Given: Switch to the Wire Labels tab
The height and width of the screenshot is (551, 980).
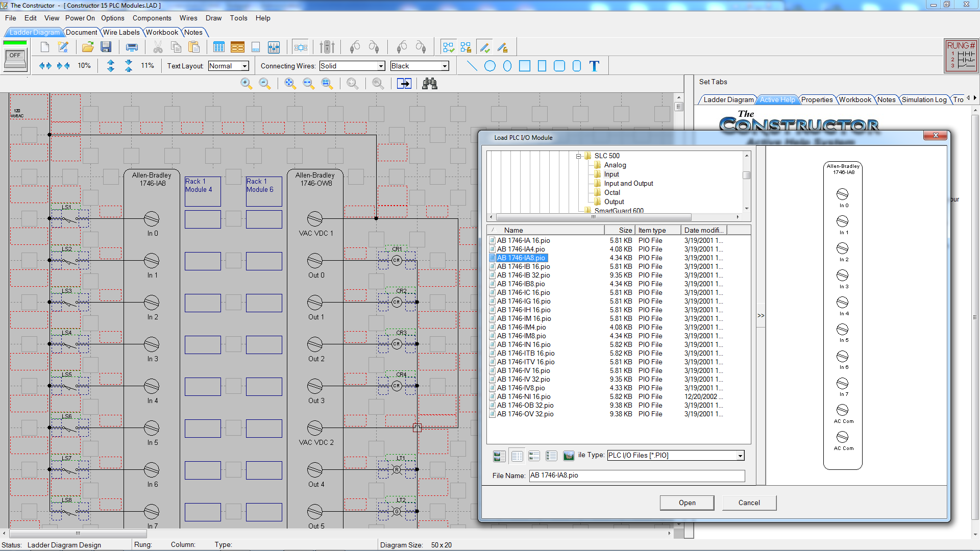Looking at the screenshot, I should click(x=121, y=32).
